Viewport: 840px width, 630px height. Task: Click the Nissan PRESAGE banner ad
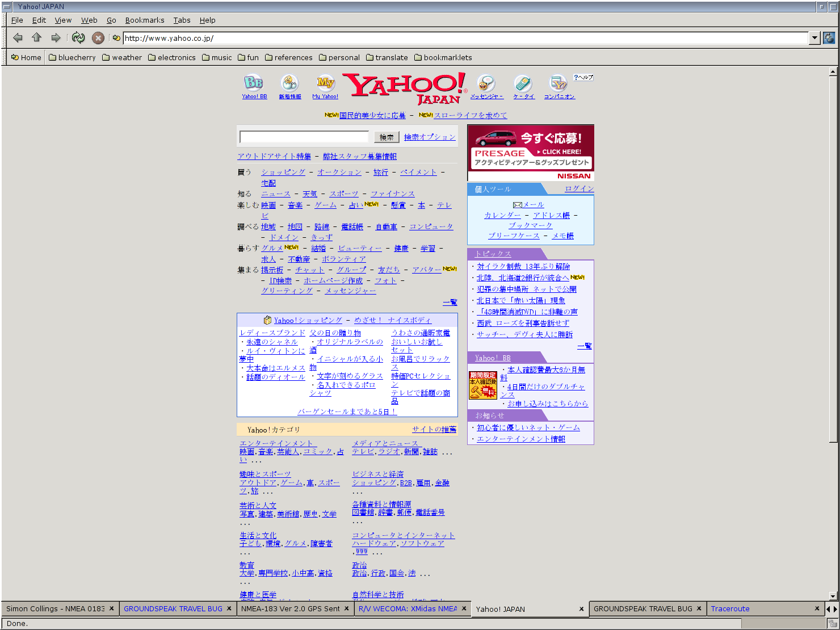point(531,153)
